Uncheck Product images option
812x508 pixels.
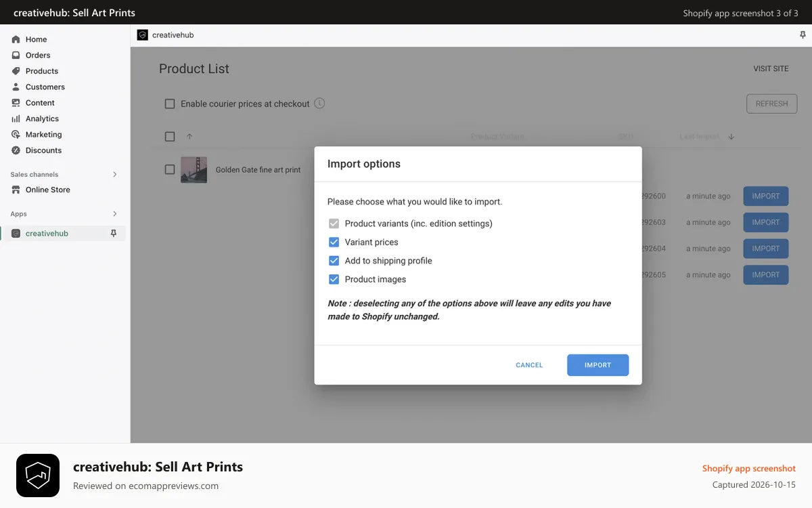(334, 279)
